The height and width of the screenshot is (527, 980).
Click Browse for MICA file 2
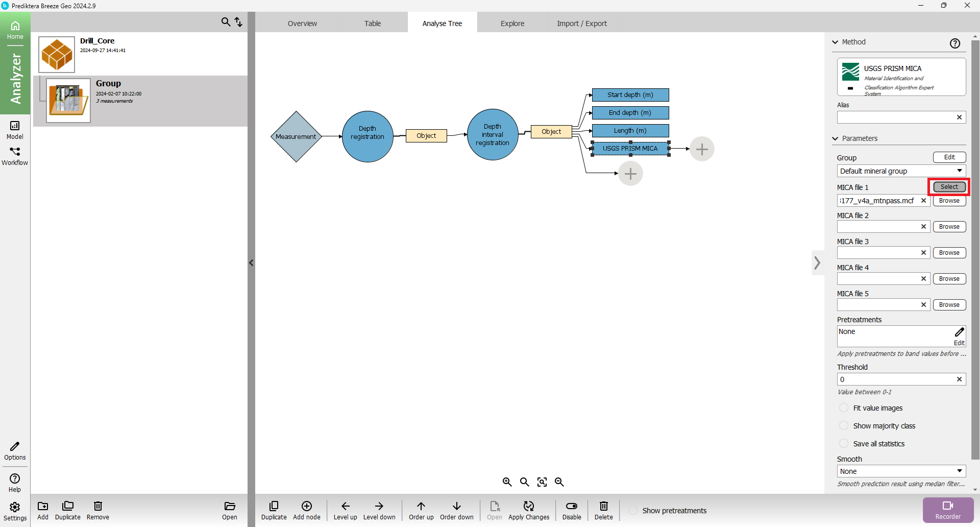click(x=949, y=227)
